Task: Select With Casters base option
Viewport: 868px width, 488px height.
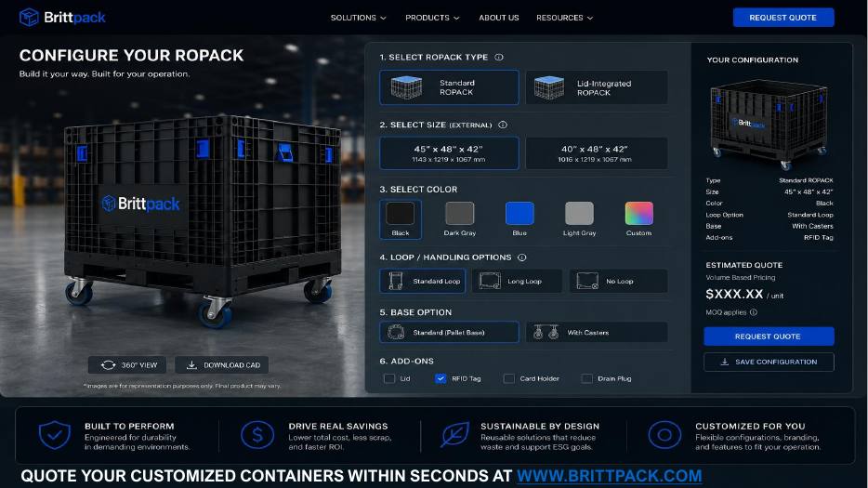Action: pyautogui.click(x=597, y=333)
